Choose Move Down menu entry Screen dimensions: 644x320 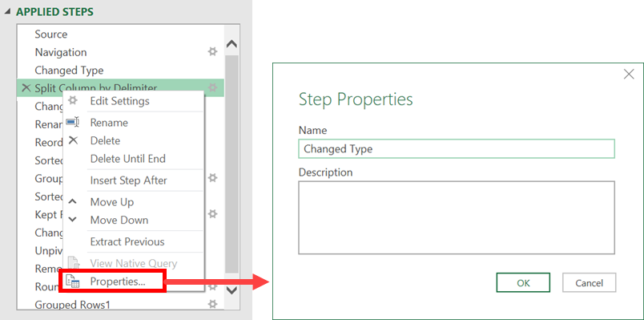119,220
